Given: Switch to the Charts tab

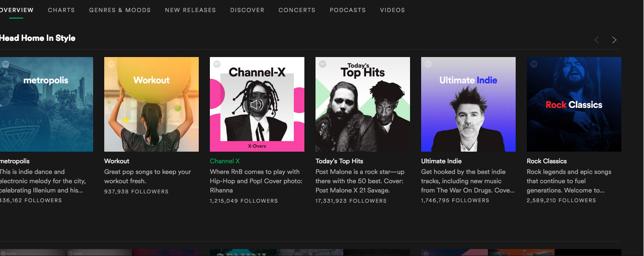Looking at the screenshot, I should click(61, 10).
